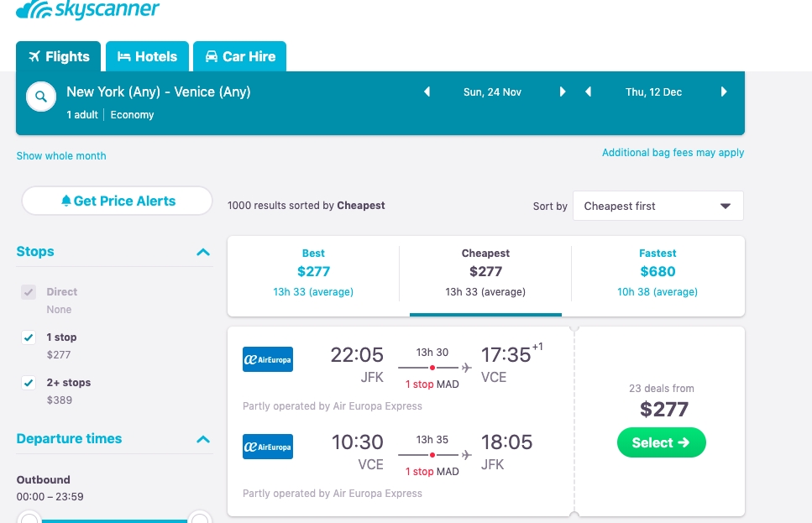812x523 pixels.
Task: Click the magnifying glass search icon
Action: click(40, 97)
